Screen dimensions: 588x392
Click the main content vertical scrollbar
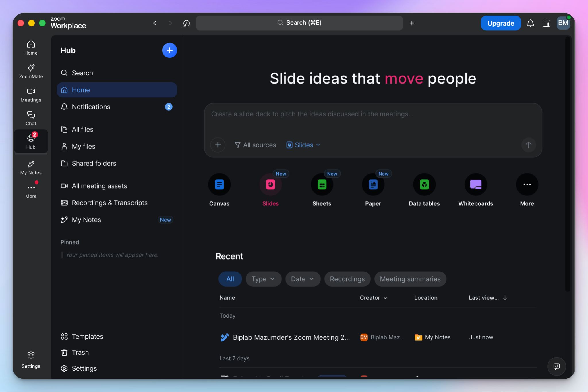568,164
